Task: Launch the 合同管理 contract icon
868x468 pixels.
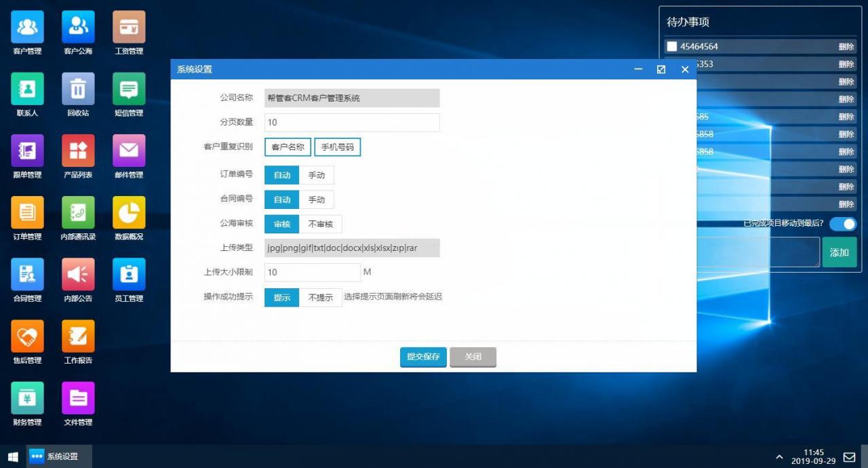Action: (x=26, y=275)
